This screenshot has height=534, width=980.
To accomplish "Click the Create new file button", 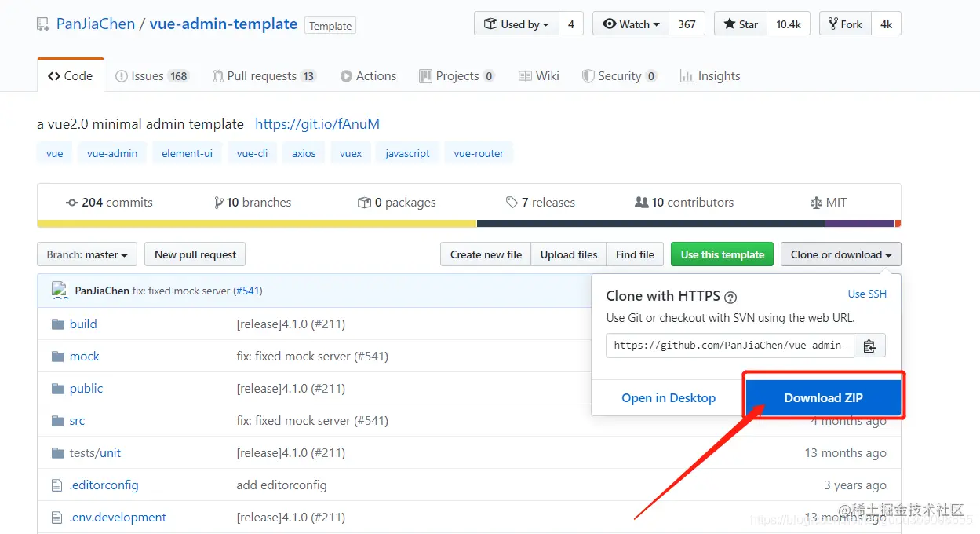I will coord(486,254).
